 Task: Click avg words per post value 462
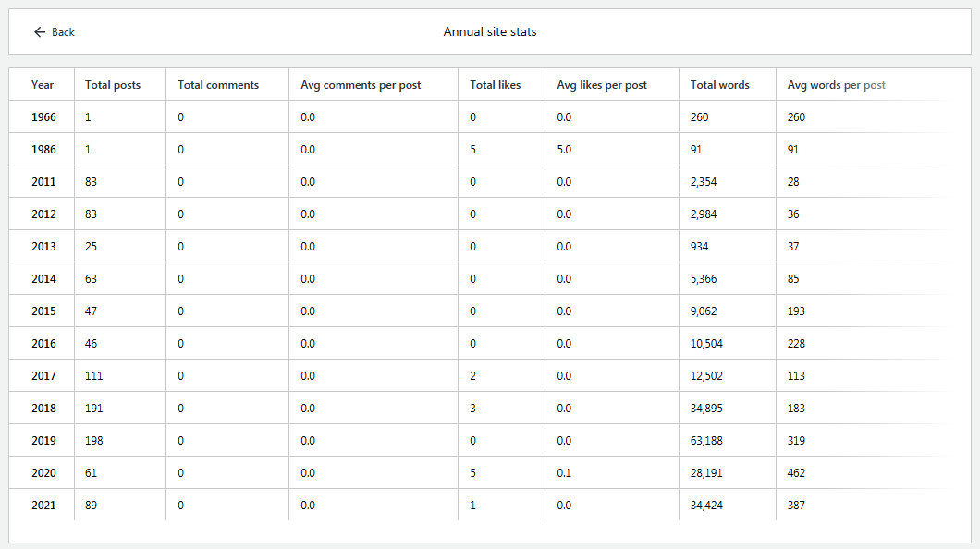(x=796, y=473)
